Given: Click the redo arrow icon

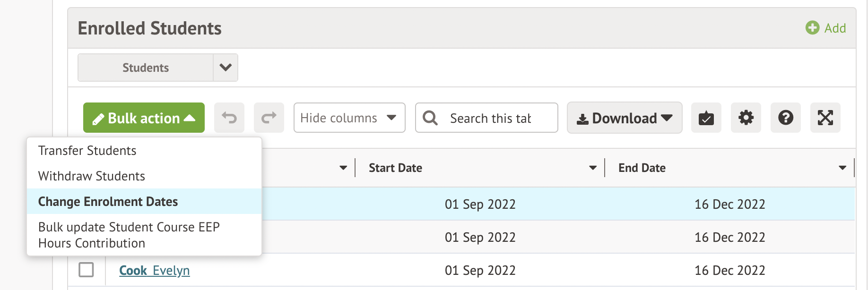Looking at the screenshot, I should [x=269, y=118].
